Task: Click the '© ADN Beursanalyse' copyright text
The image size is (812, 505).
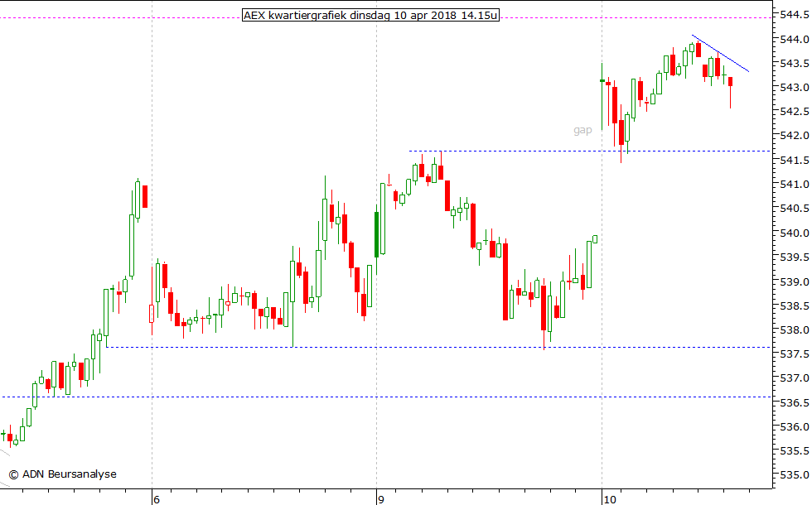Action: tap(63, 474)
